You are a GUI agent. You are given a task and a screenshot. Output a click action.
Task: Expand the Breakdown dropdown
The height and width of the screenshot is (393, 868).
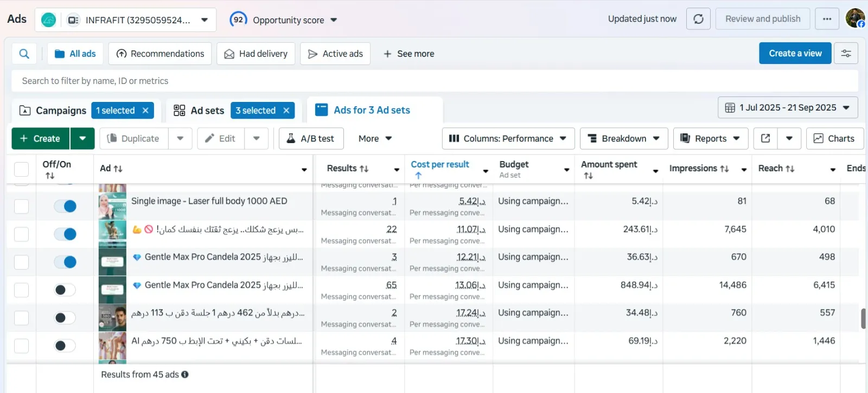623,138
